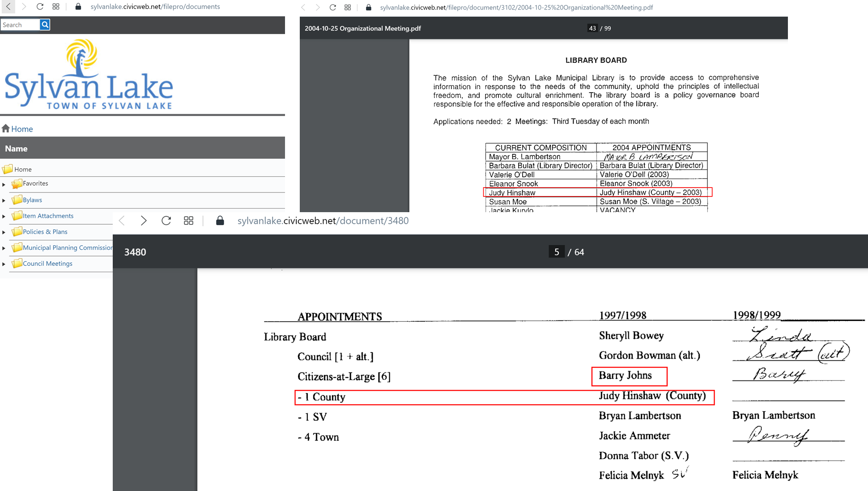Select Judy Hinshaw (County – 2003) cell
The height and width of the screenshot is (491, 868).
[x=651, y=192]
